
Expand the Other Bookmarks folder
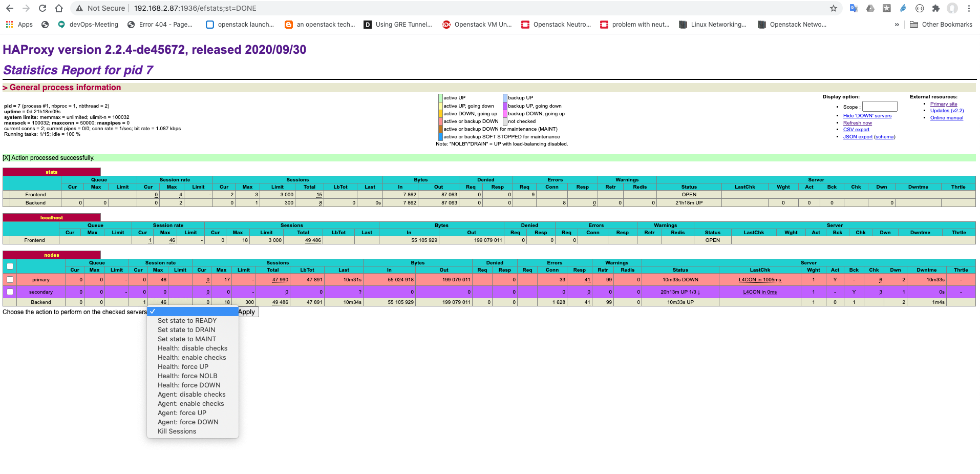point(941,24)
